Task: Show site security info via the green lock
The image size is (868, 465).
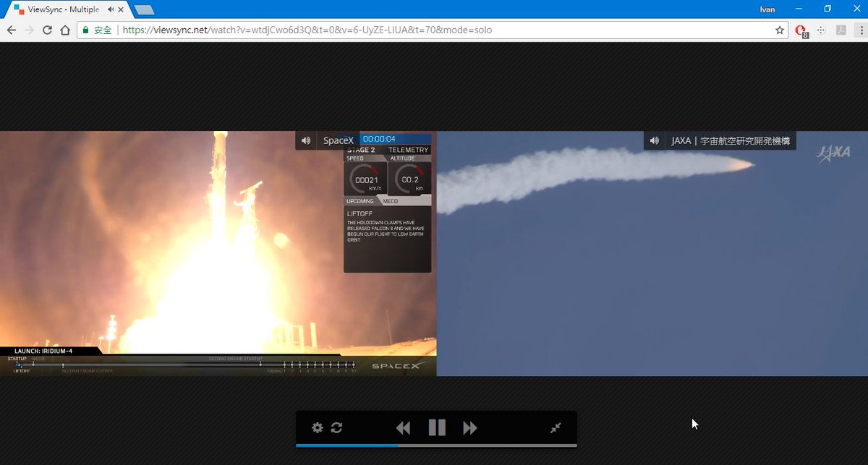Action: coord(85,30)
